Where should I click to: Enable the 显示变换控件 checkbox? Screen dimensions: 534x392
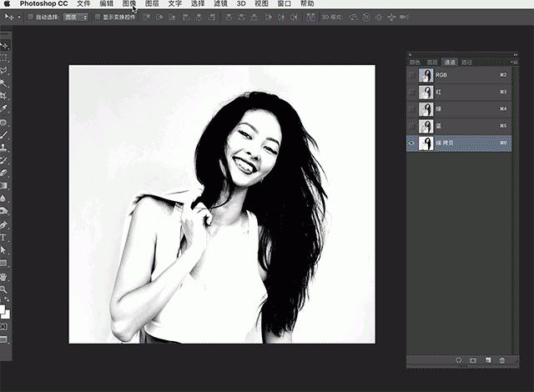[97, 16]
